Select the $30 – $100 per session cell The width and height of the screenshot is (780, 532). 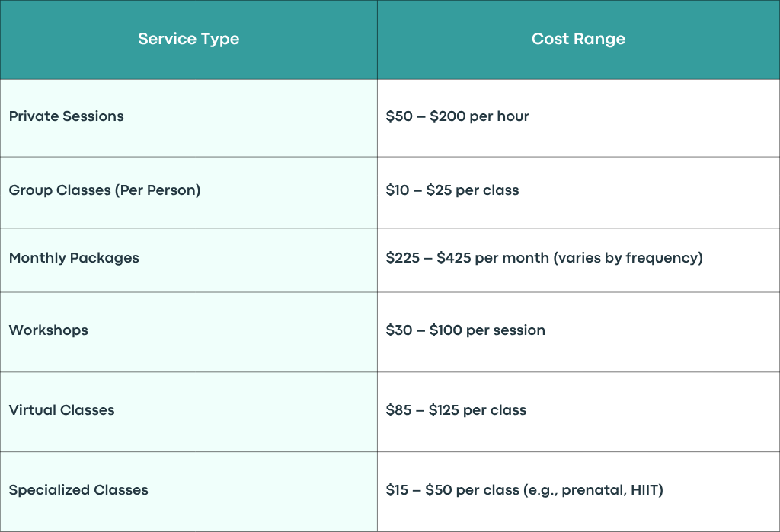click(x=579, y=332)
